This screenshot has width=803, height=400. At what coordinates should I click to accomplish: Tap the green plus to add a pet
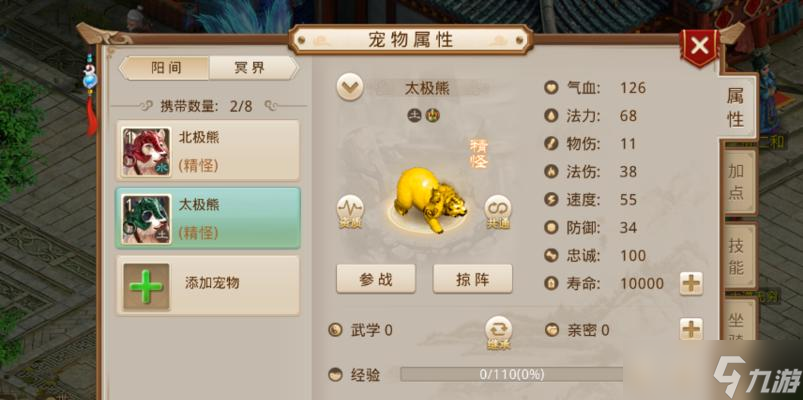point(146,286)
